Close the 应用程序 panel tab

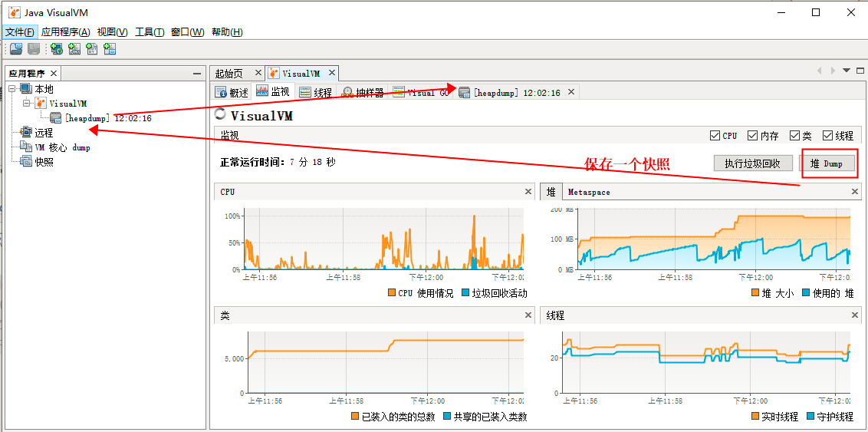click(x=54, y=73)
